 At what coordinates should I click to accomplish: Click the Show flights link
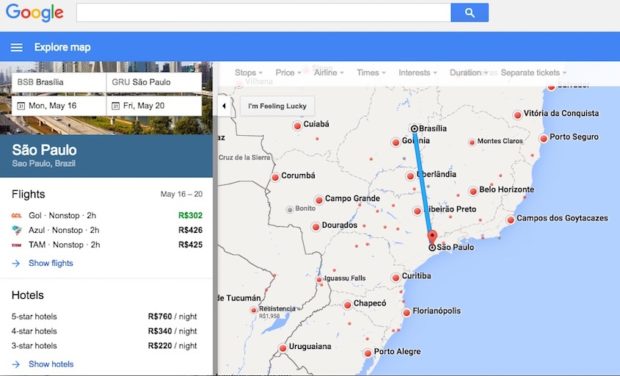coord(51,263)
